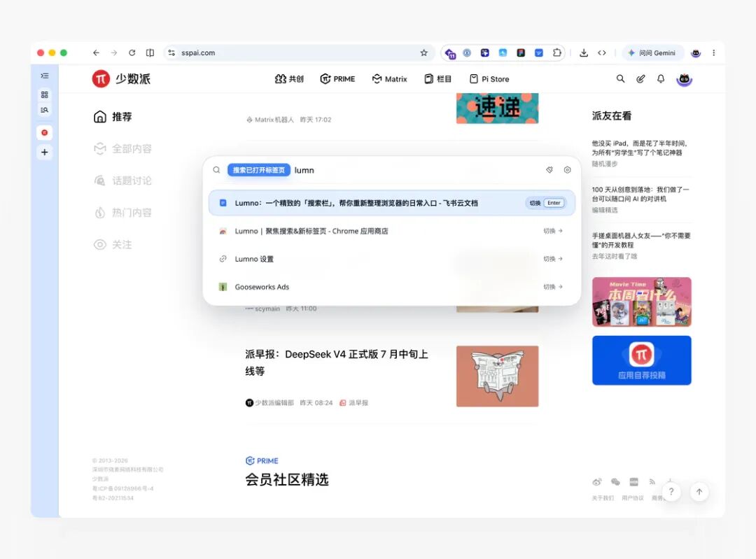Open the help question mark button
This screenshot has width=756, height=559.
(671, 492)
